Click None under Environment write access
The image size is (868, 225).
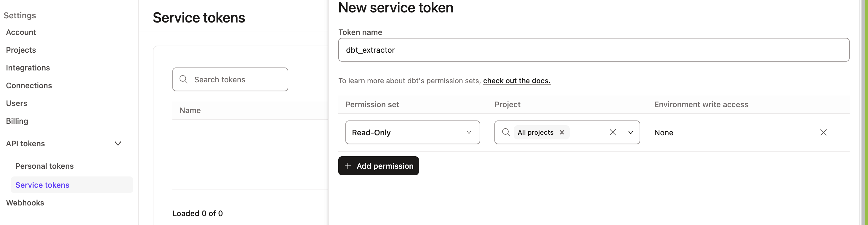(x=664, y=132)
